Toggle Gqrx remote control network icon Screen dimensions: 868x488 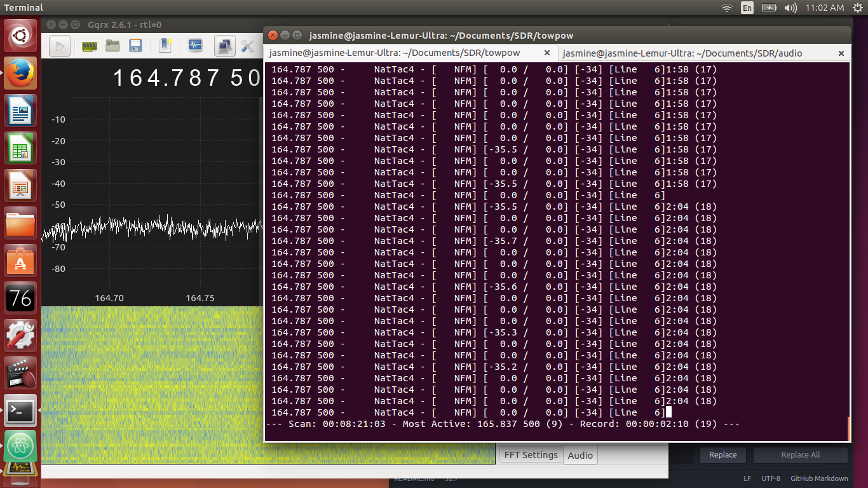point(224,46)
